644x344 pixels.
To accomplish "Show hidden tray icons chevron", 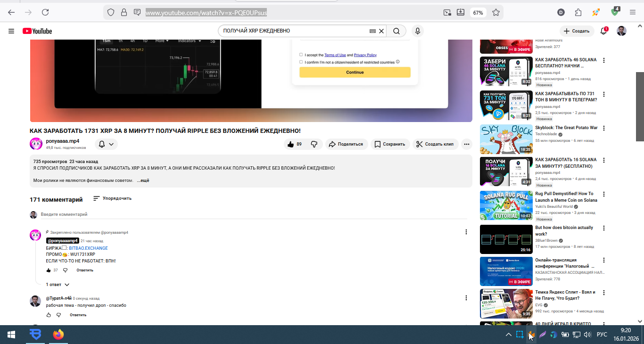I will [x=508, y=335].
